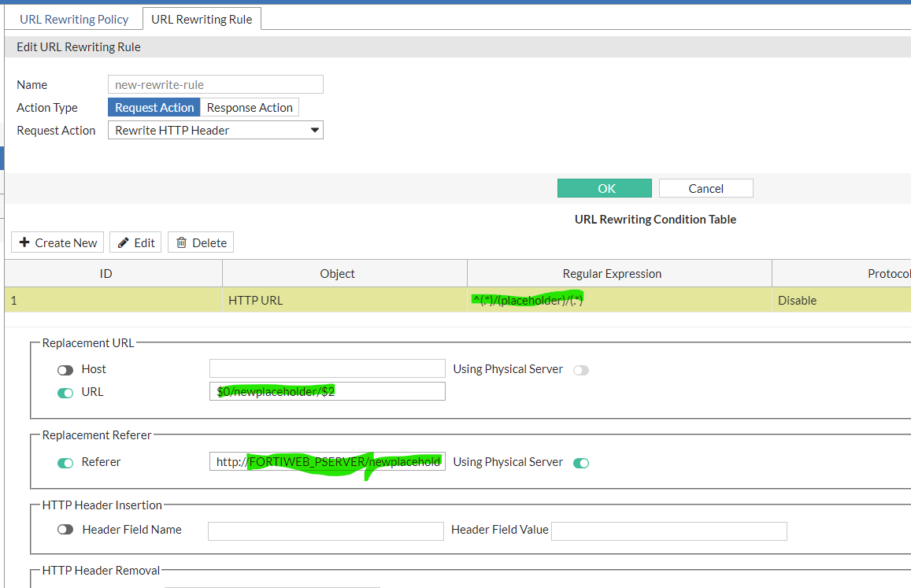Toggle Host Using Physical Server switch
The width and height of the screenshot is (911, 588).
[x=581, y=370]
